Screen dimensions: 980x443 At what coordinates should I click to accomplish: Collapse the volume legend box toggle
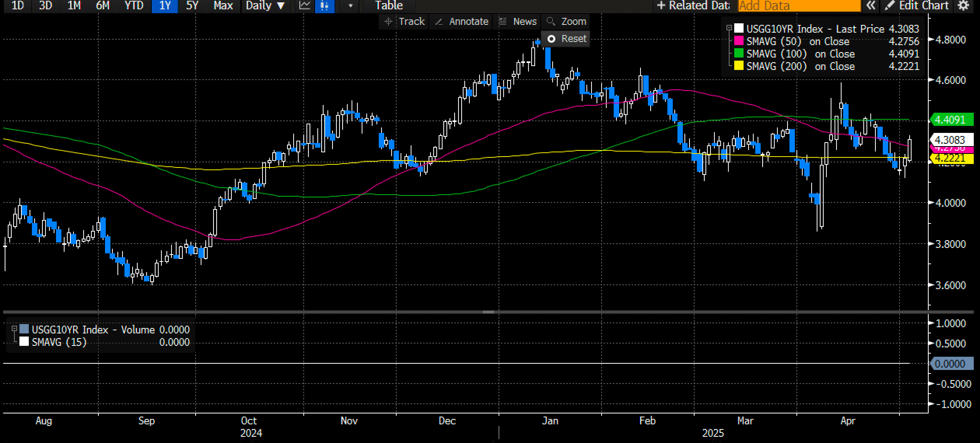(x=14, y=328)
